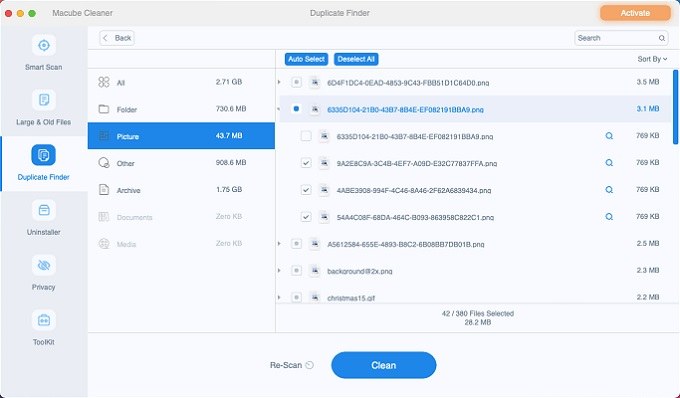Select file name background@2x.png
Image resolution: width=680 pixels, height=398 pixels.
click(360, 271)
